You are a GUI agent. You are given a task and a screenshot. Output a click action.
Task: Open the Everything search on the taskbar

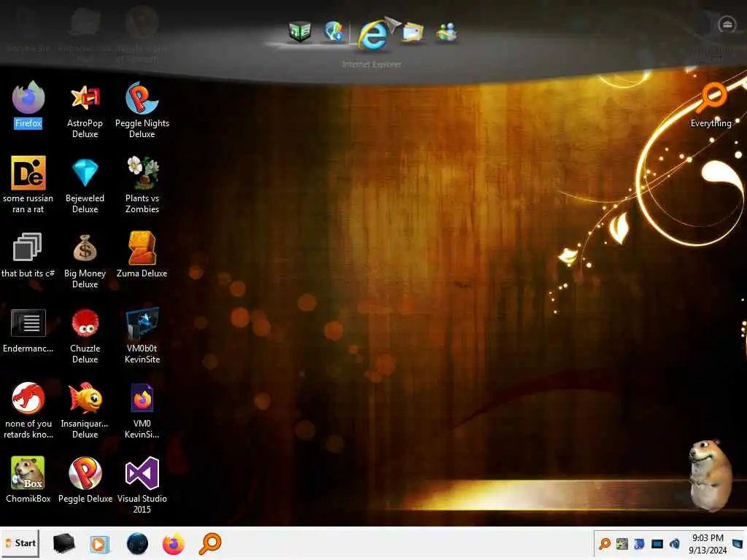click(x=210, y=543)
